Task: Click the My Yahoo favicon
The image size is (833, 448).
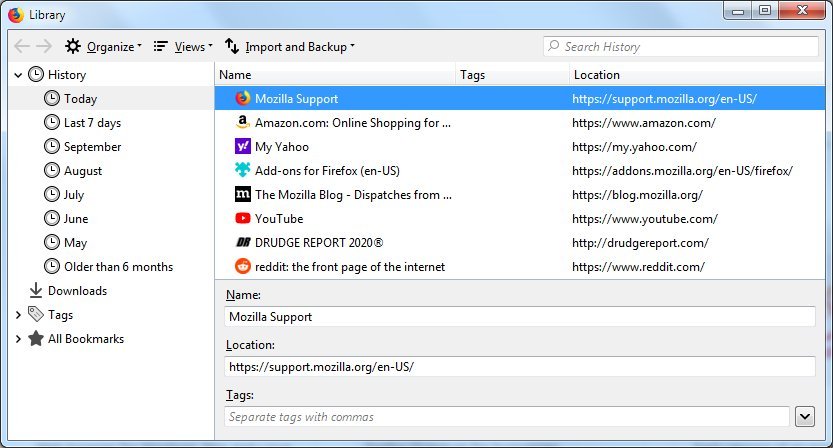Action: pyautogui.click(x=243, y=146)
